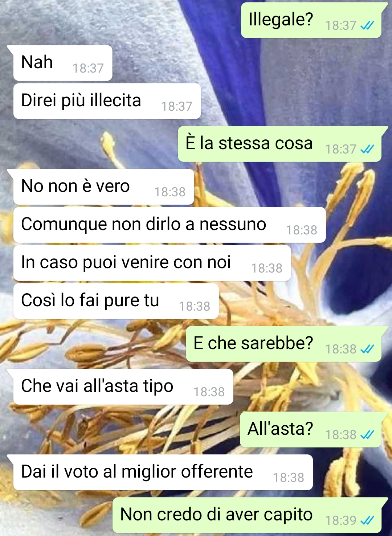Viewport: 392px width, 536px height.
Task: Tap the blue ticks beside 'E che sarebbe?'
Action: (367, 349)
